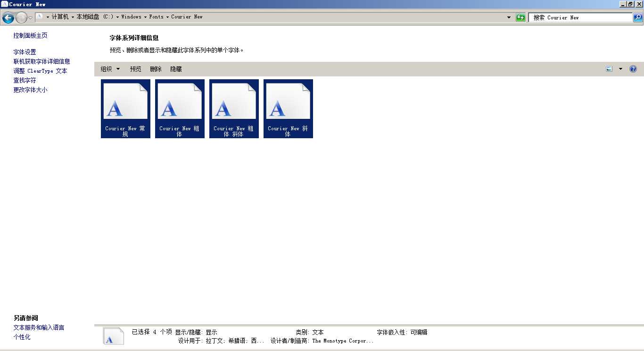Go back with the blue Back arrow
Screen dimensions: 644x351
pyautogui.click(x=8, y=18)
